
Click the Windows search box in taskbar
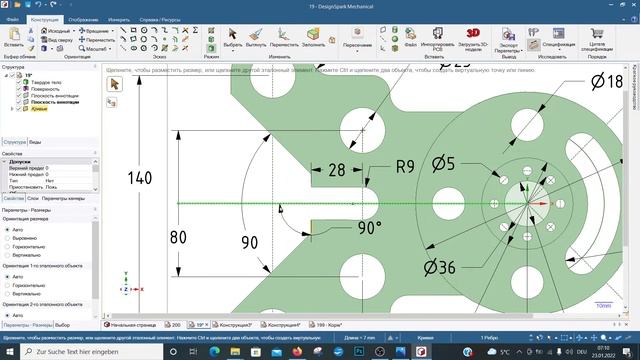[91, 351]
